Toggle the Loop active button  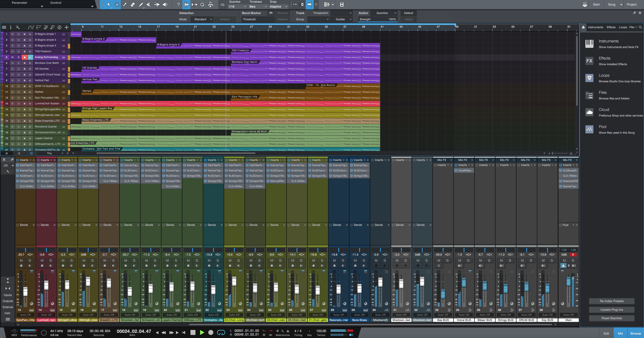pos(221,332)
